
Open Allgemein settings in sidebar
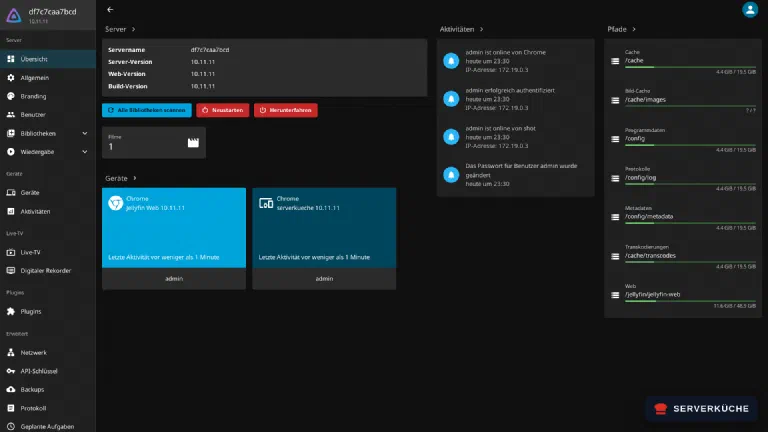point(48,77)
